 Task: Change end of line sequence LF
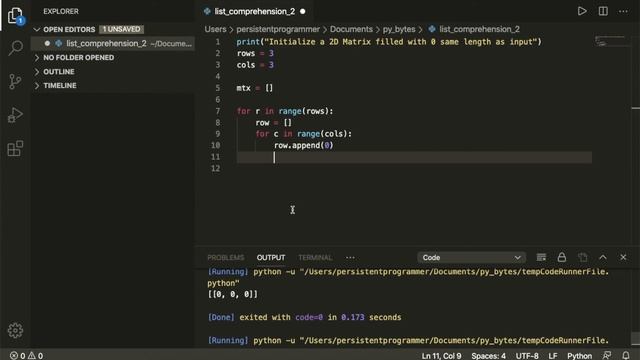coord(553,356)
